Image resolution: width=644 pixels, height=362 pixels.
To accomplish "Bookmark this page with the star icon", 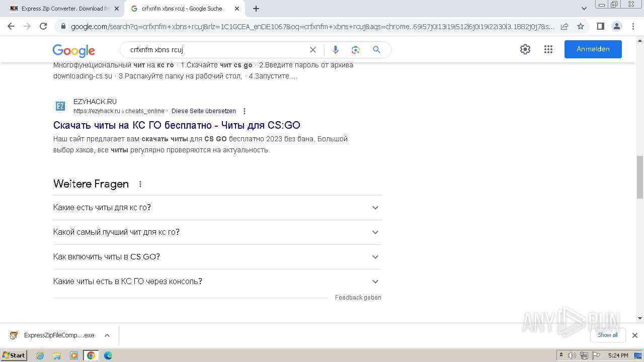I will click(x=581, y=26).
